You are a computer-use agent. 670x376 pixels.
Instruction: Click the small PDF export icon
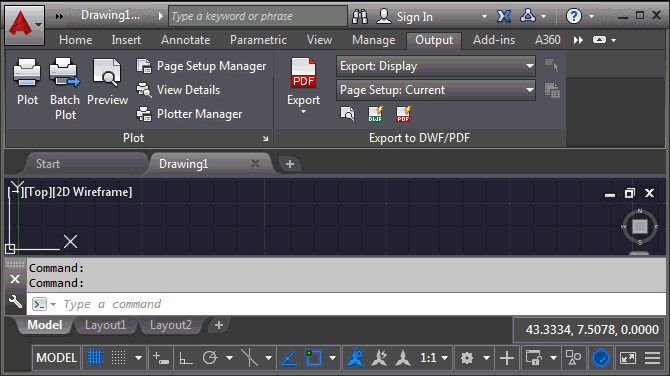[403, 114]
